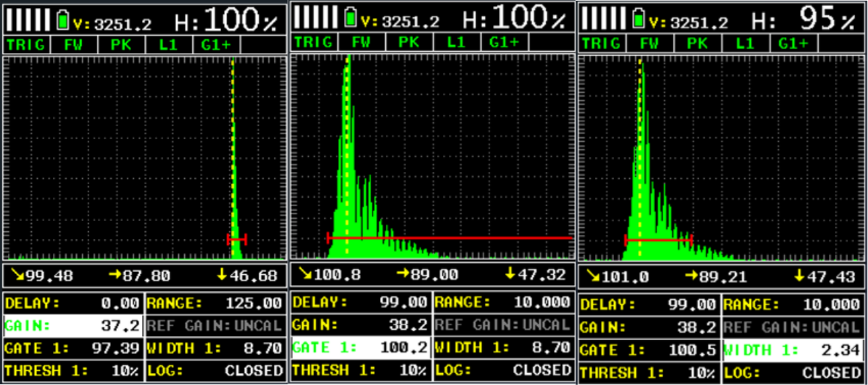Select the highlighted GATE 1 100.2 field

point(360,348)
